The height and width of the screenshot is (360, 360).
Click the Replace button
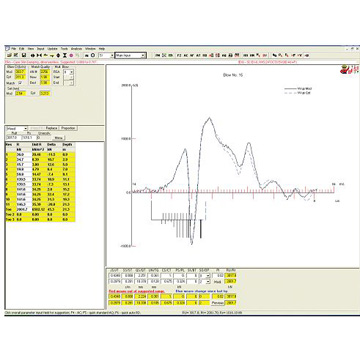coord(52,128)
